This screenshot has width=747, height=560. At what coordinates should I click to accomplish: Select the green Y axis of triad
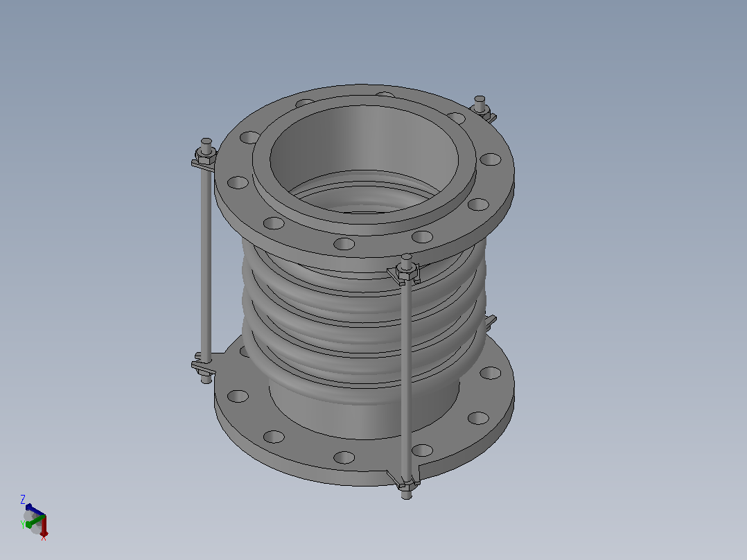35,522
